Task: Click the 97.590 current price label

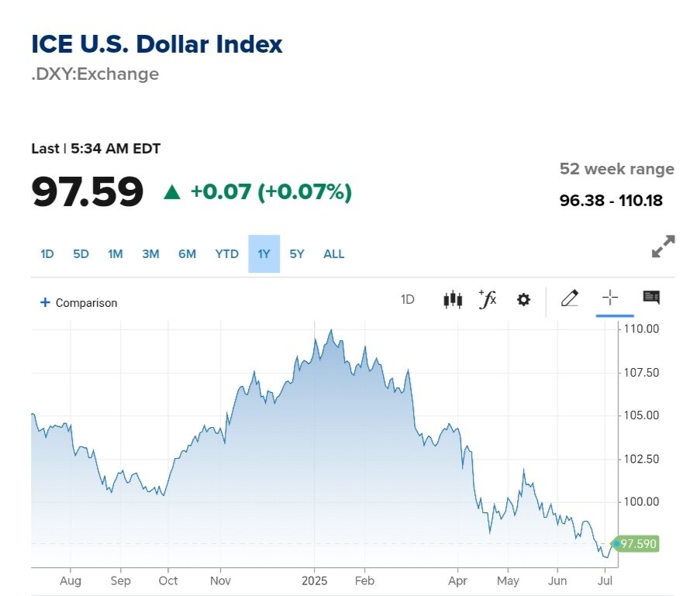Action: [x=637, y=544]
